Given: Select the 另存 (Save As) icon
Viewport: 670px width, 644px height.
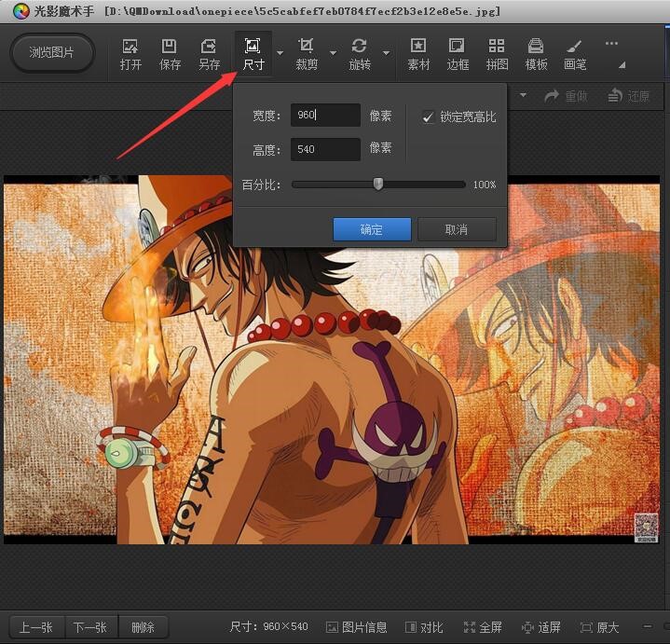Looking at the screenshot, I should (x=209, y=53).
